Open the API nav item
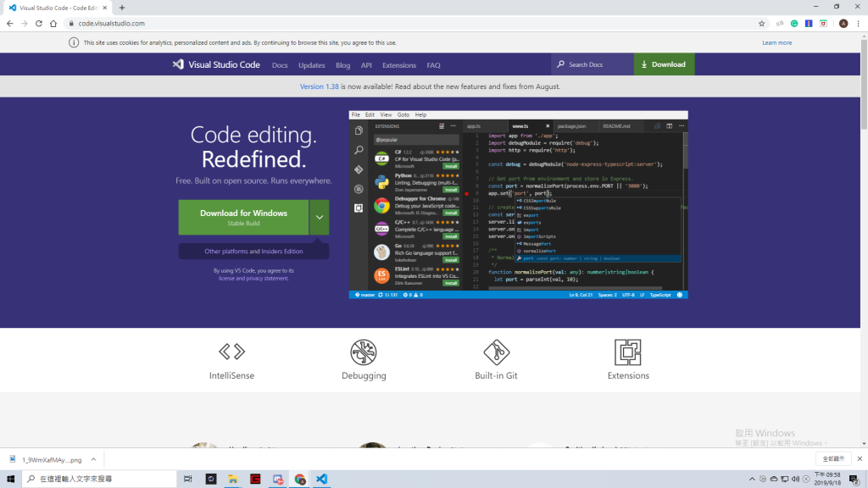 (366, 65)
